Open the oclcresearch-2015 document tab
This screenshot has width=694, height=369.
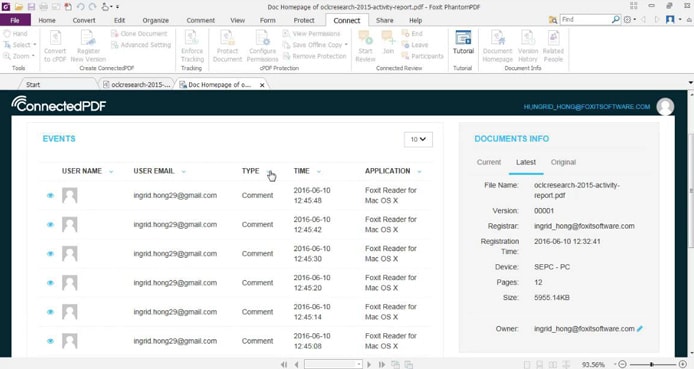point(136,85)
